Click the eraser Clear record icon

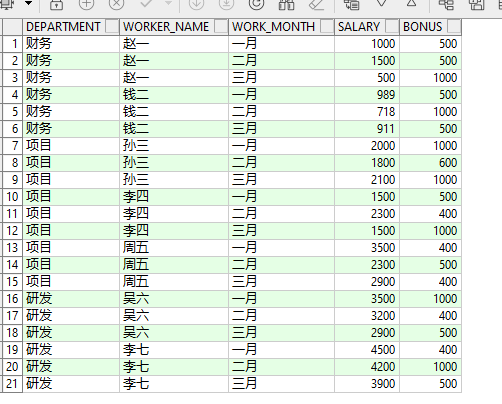point(316,5)
